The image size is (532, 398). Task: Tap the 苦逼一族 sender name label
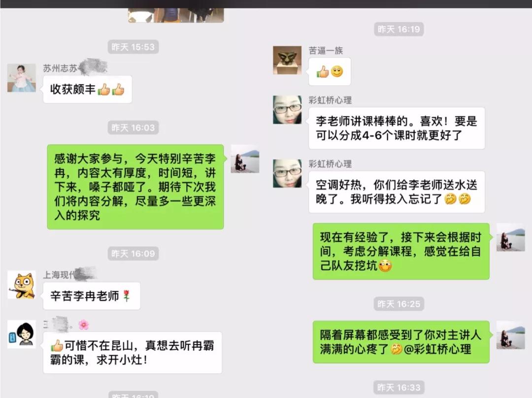coord(326,51)
